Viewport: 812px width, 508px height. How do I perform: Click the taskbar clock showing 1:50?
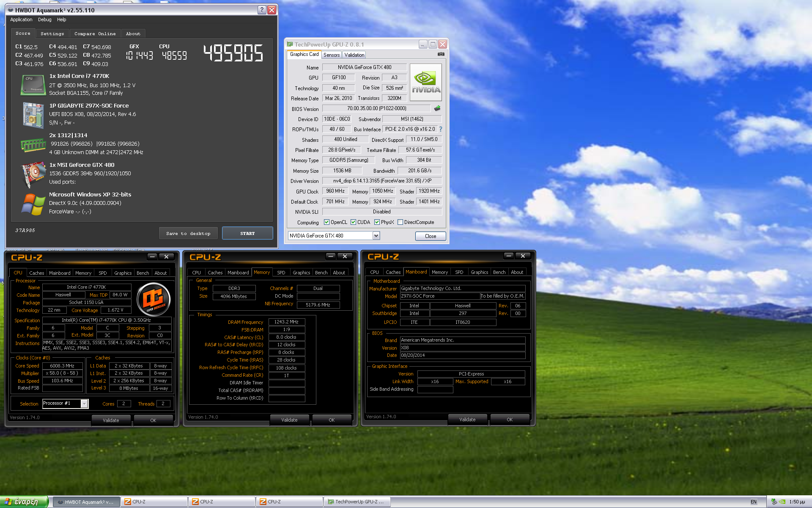[x=797, y=502]
